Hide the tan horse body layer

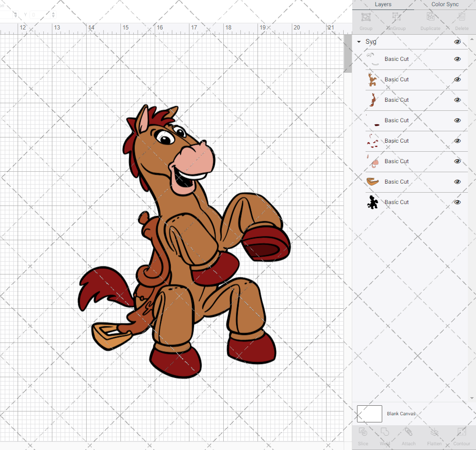click(457, 79)
